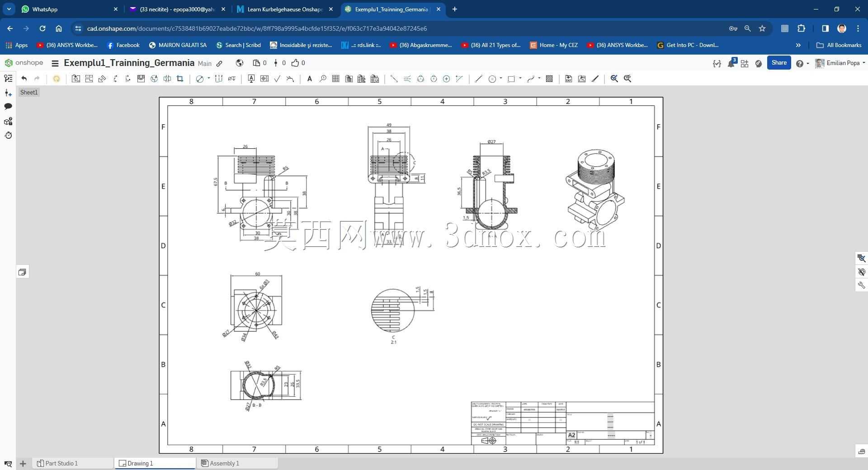Select the Rectangle sketch tool
The width and height of the screenshot is (868, 470).
click(511, 79)
